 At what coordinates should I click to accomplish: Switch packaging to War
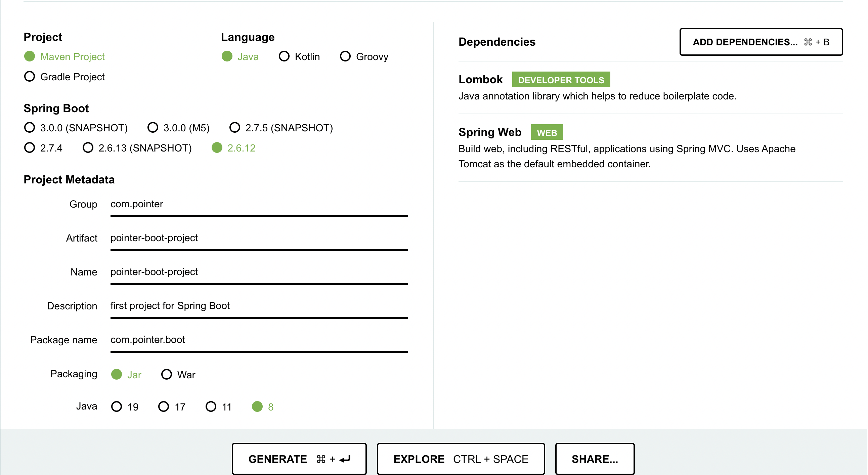tap(167, 374)
